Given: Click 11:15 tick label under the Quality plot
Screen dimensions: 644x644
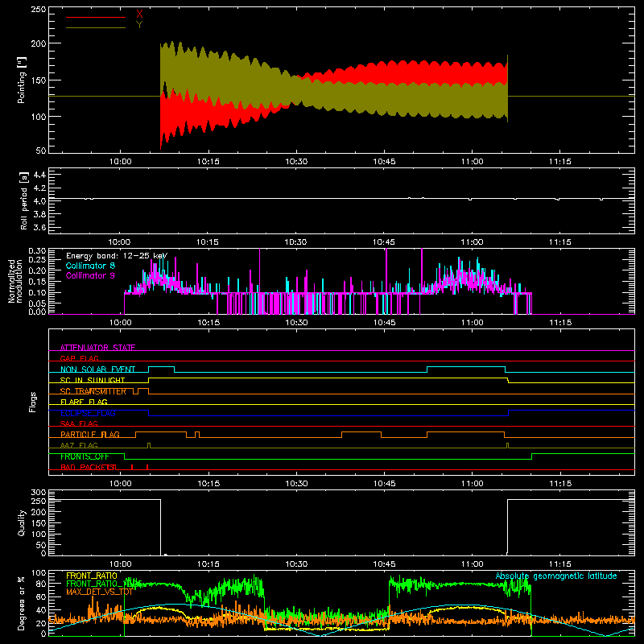Looking at the screenshot, I should (559, 564).
